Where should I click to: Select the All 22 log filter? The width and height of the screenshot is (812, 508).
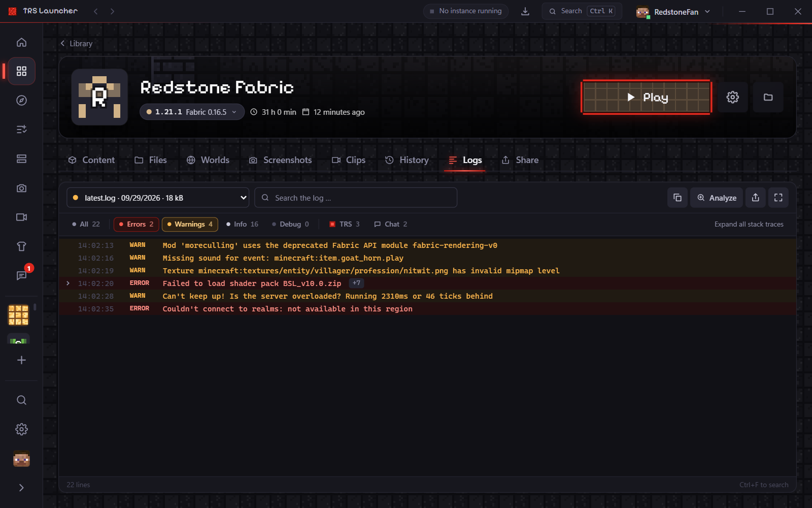coord(86,224)
